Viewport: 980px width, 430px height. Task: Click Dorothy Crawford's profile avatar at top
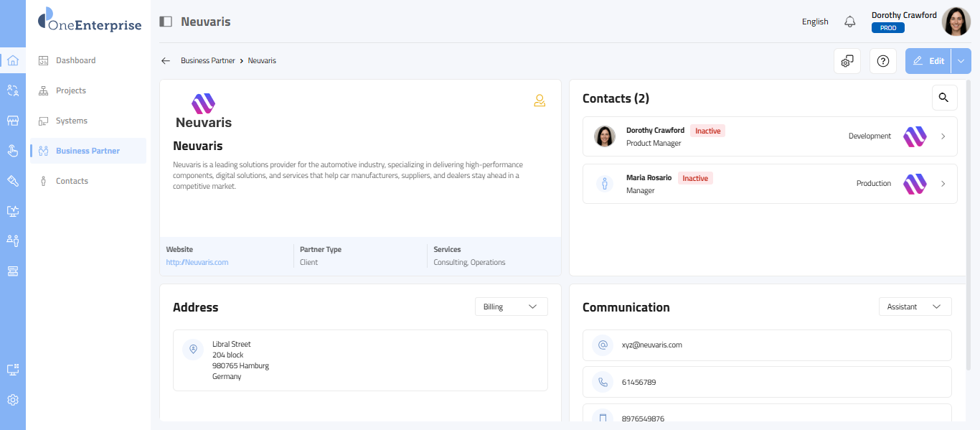[956, 22]
